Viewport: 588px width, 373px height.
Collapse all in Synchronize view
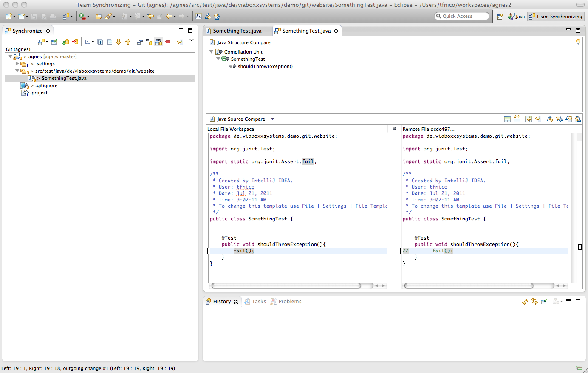pyautogui.click(x=110, y=42)
